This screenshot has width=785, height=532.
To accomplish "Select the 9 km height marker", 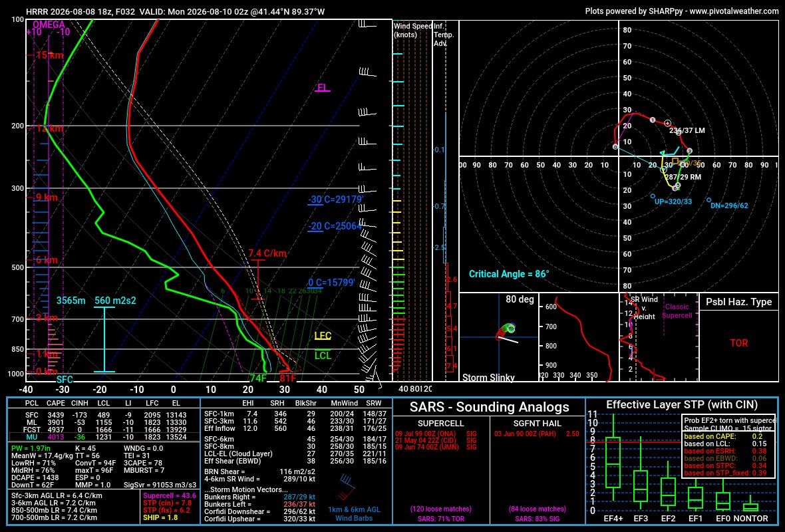I will (46, 198).
